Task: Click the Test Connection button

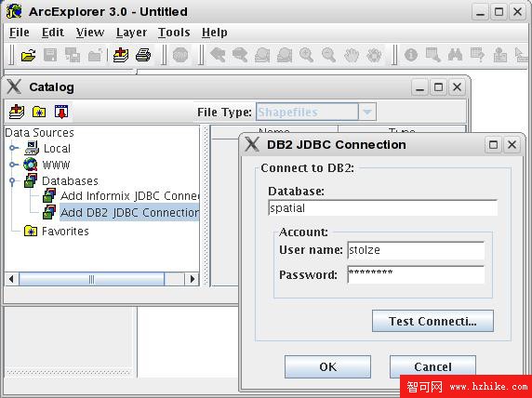Action: (x=432, y=321)
